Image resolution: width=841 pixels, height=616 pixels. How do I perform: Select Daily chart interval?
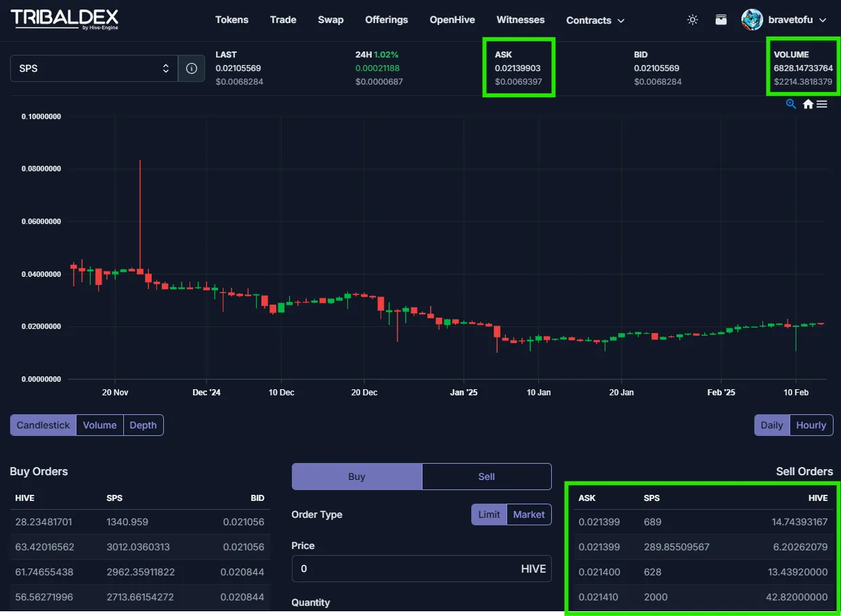pyautogui.click(x=772, y=425)
